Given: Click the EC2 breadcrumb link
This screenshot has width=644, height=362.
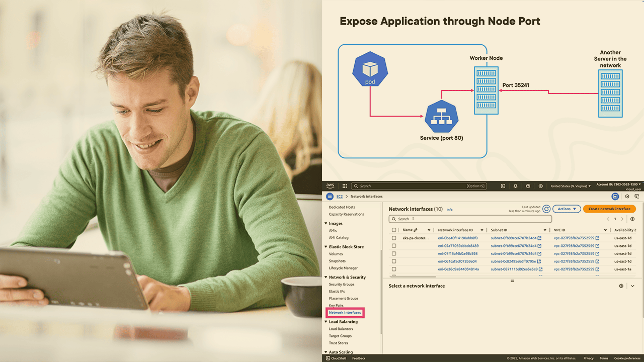Looking at the screenshot, I should click(x=340, y=197).
